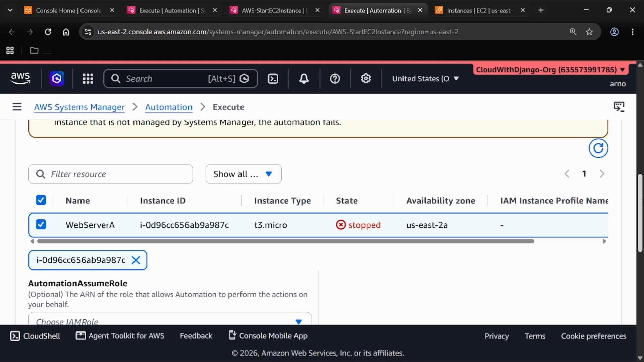This screenshot has height=362, width=644.
Task: Open the browser zoom magnifier icon
Action: pos(573,32)
